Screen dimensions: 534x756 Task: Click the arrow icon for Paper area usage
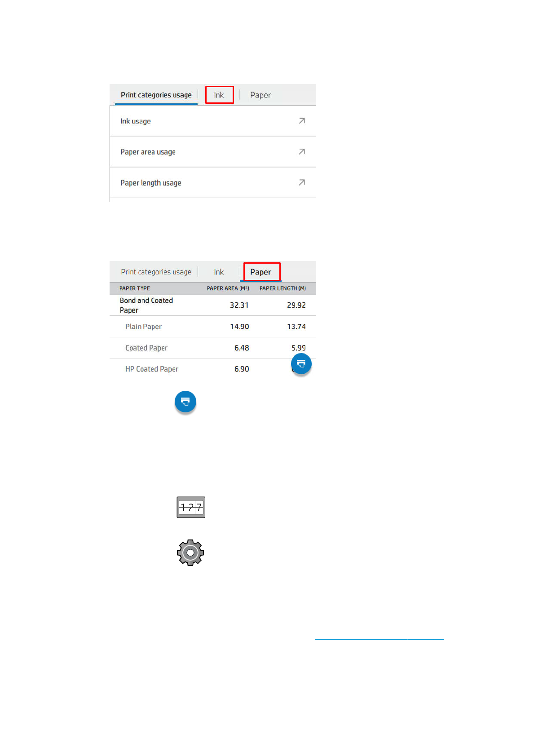(302, 152)
